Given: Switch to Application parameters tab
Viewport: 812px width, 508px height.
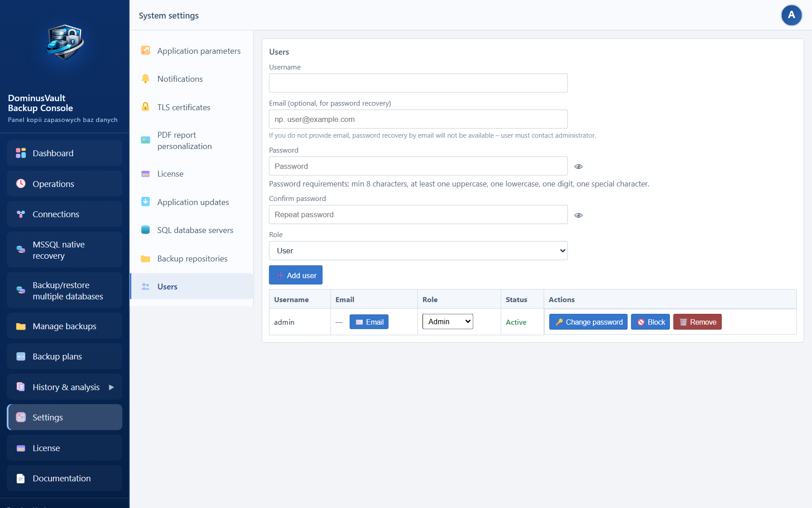Looking at the screenshot, I should (x=192, y=51).
